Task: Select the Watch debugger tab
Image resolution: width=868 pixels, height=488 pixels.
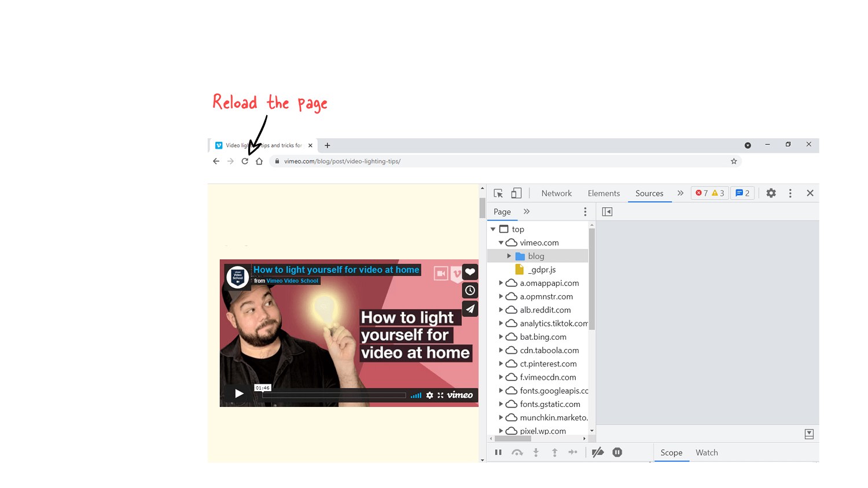Action: pos(707,453)
